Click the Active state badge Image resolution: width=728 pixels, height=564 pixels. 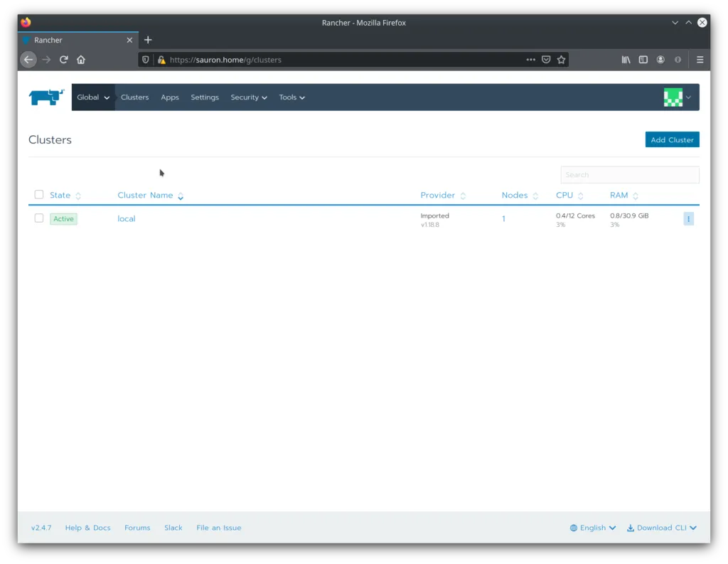tap(63, 219)
